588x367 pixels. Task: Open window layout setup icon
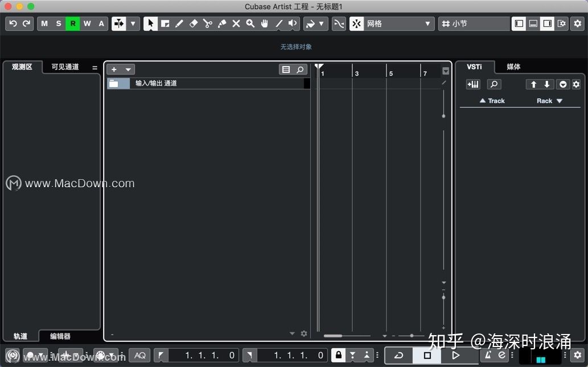(561, 24)
